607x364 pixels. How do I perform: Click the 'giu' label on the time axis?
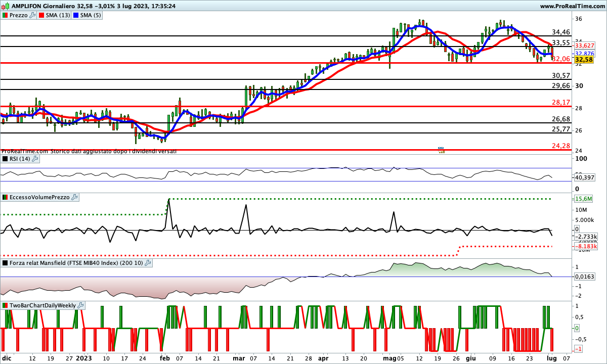point(470,358)
